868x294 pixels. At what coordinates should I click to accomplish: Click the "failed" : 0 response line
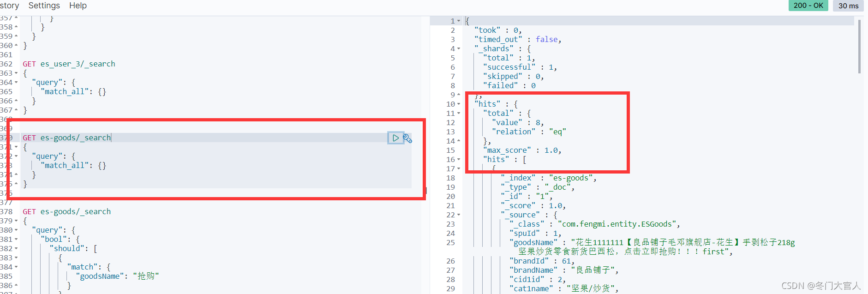pyautogui.click(x=509, y=85)
